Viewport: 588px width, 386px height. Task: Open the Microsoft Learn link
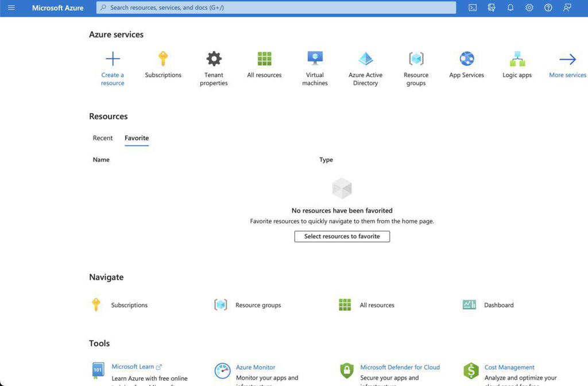(x=133, y=367)
